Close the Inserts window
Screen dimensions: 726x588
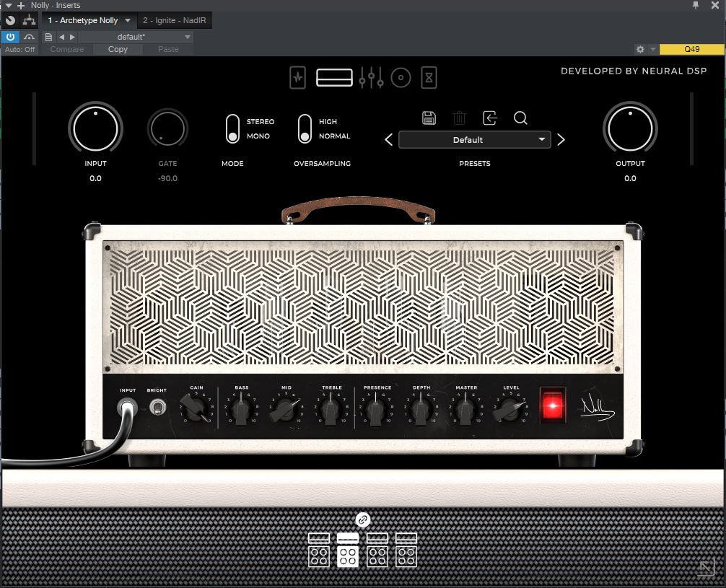click(x=715, y=5)
